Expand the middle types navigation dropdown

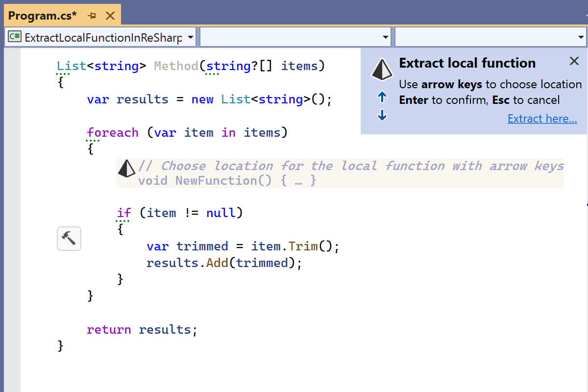[386, 37]
